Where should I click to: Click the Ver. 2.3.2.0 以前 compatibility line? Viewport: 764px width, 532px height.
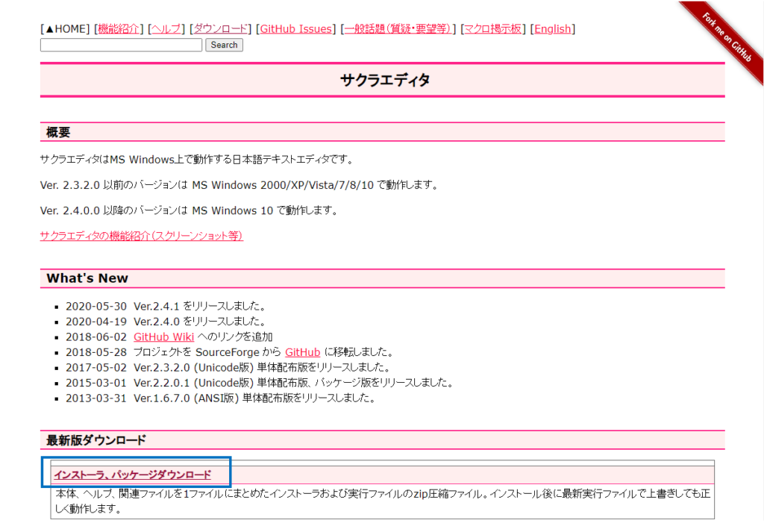point(239,185)
